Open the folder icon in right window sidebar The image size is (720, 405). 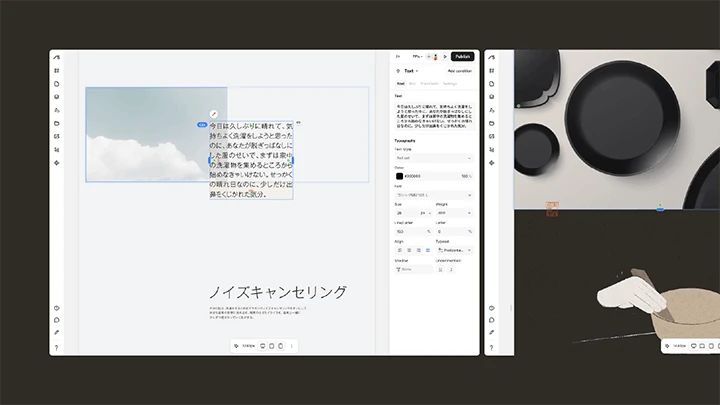tap(492, 124)
